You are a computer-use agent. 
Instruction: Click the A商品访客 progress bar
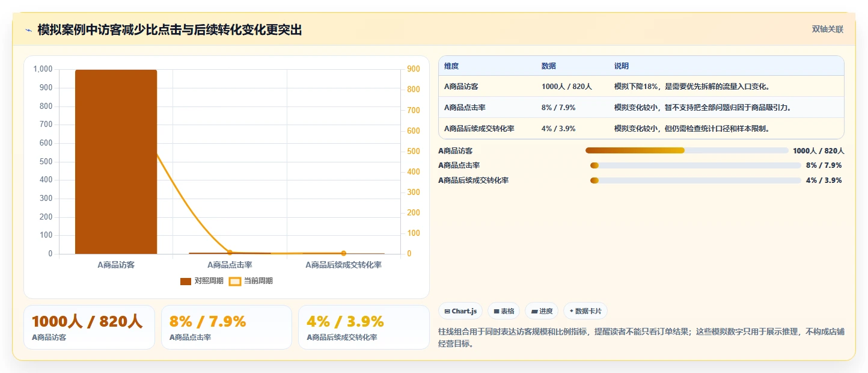[686, 150]
